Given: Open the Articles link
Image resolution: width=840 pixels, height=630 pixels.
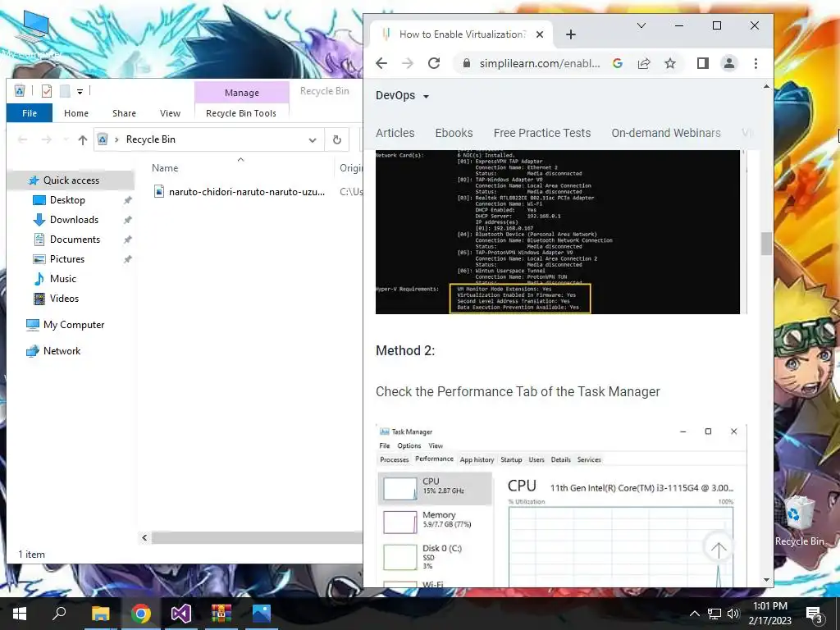Looking at the screenshot, I should (395, 133).
